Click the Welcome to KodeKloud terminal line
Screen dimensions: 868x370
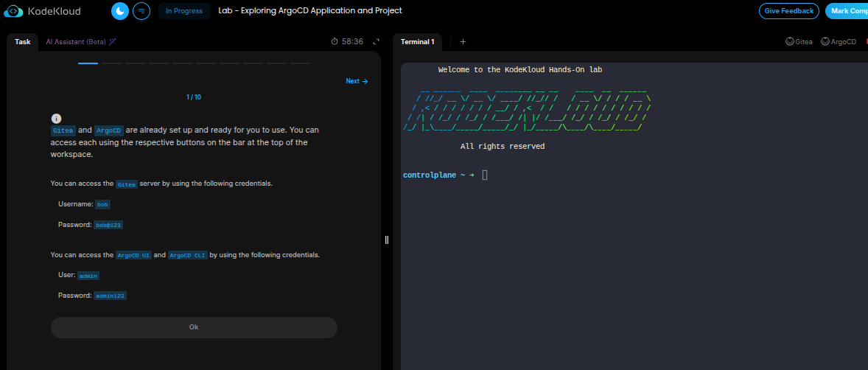[x=519, y=70]
